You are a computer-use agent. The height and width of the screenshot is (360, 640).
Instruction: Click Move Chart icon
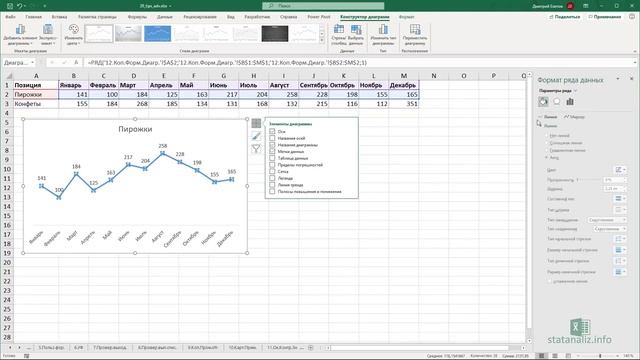415,29
